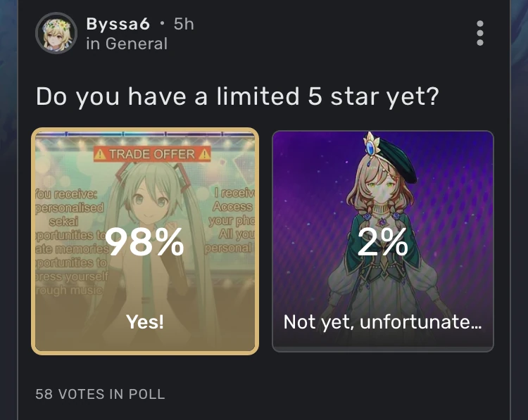Vote for the "Yes!" label

(x=145, y=322)
